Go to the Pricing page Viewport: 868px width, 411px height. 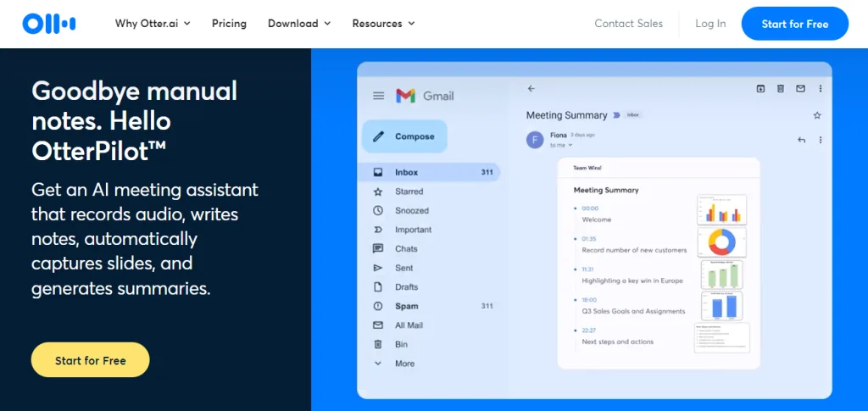(229, 24)
